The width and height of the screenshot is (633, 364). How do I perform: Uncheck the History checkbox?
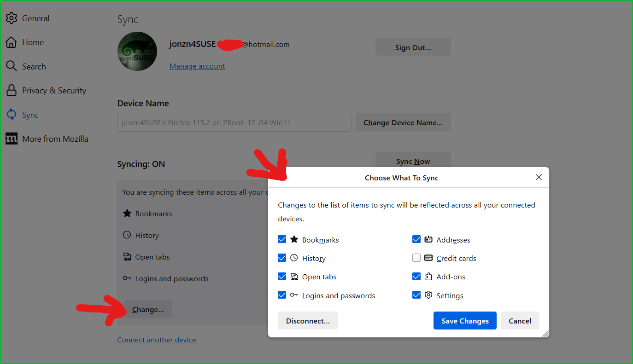click(282, 258)
